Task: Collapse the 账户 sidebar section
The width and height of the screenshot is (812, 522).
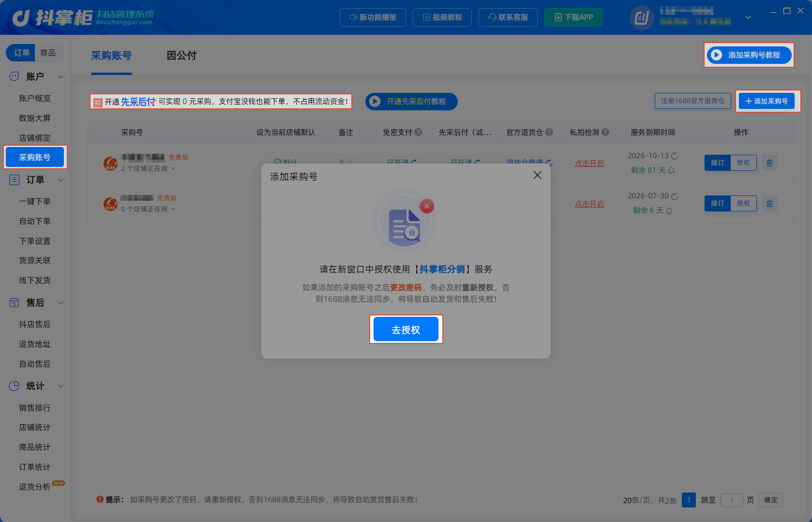Action: coord(60,76)
